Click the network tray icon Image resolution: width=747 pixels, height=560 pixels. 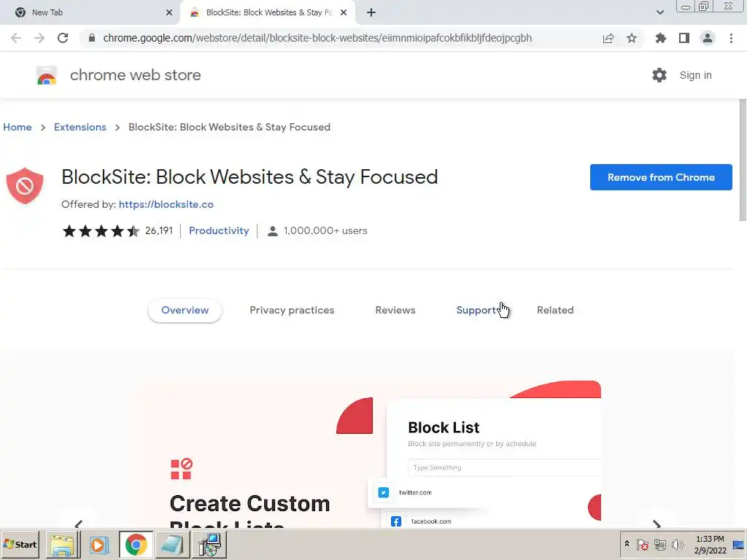[659, 544]
